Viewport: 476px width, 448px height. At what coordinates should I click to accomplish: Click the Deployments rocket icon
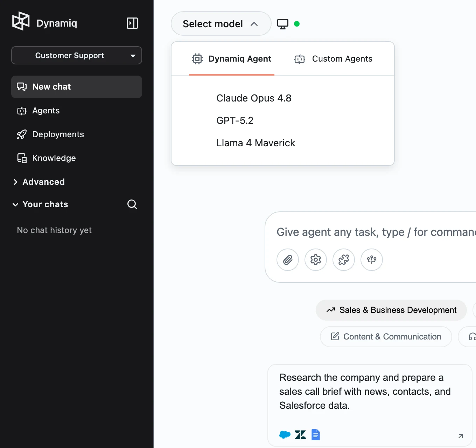(22, 134)
